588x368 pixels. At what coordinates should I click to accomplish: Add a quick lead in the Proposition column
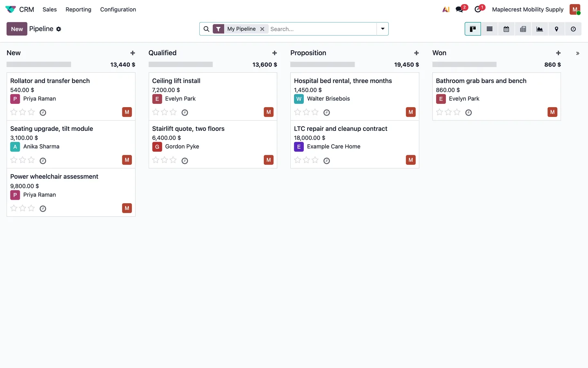(416, 53)
